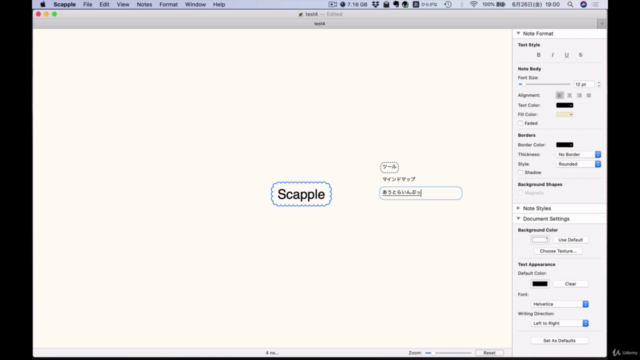
Task: Select the Scapple note on canvas
Action: point(301,194)
